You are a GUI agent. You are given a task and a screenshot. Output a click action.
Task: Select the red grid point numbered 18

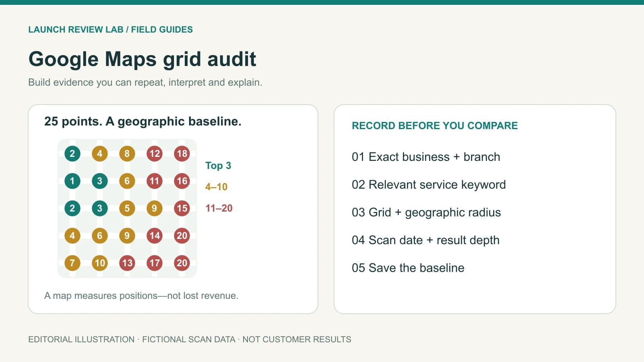pyautogui.click(x=182, y=154)
